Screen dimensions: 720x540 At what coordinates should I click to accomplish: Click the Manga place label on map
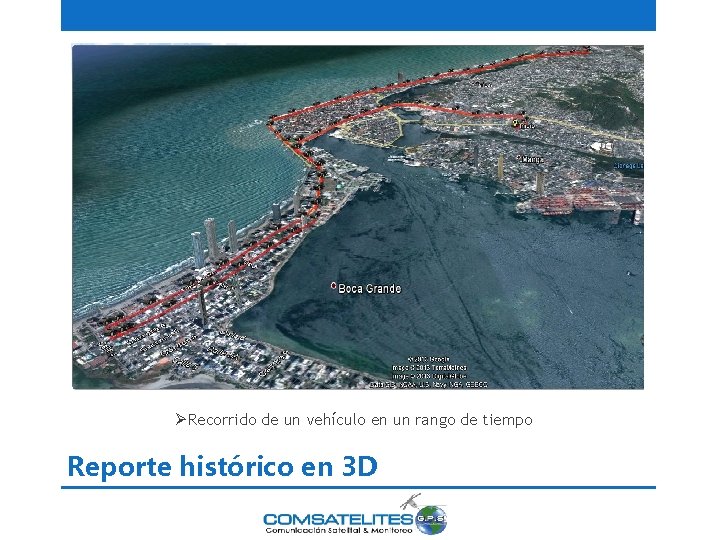pos(532,160)
